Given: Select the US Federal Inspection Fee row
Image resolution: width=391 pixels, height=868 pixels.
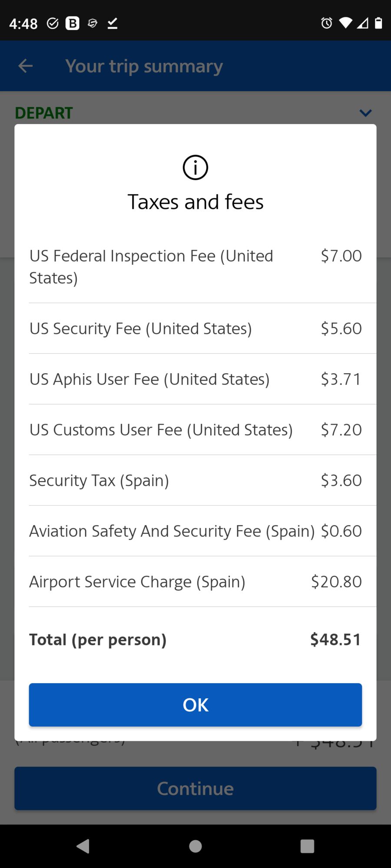Looking at the screenshot, I should coord(195,267).
